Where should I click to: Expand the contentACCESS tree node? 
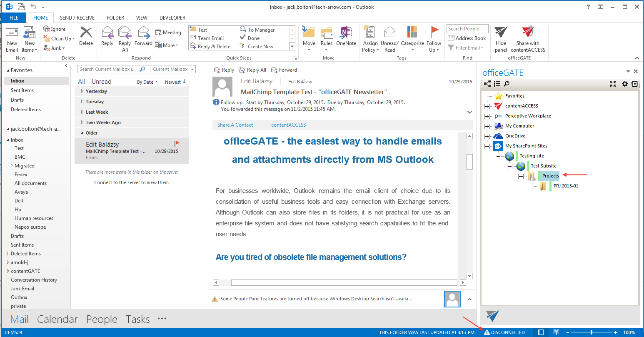pos(487,106)
